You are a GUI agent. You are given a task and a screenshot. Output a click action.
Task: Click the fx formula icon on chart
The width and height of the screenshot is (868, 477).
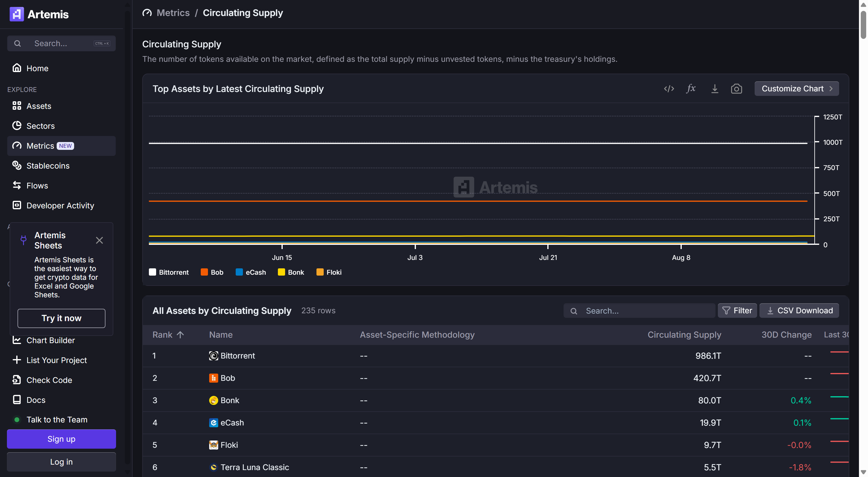point(691,89)
